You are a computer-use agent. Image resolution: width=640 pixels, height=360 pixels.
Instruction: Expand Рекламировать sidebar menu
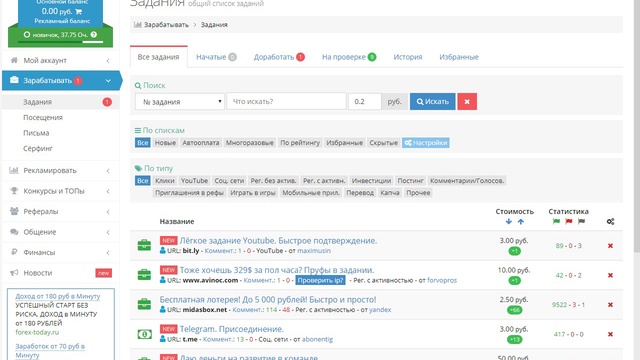(60, 171)
